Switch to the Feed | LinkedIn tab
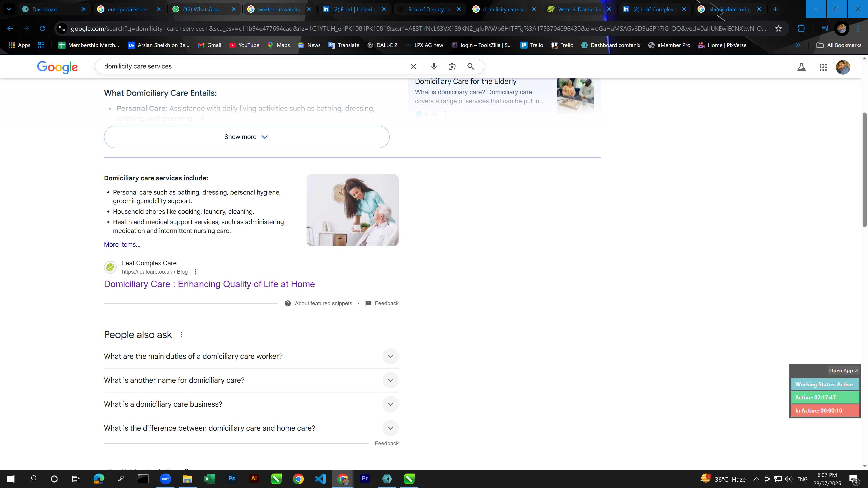Screen dimensions: 868x488 pyautogui.click(x=354, y=9)
